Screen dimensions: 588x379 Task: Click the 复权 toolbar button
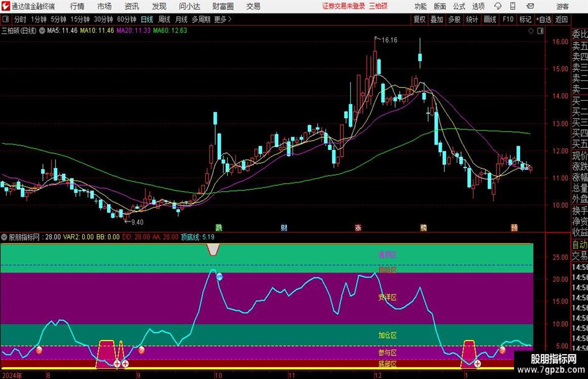(419, 19)
